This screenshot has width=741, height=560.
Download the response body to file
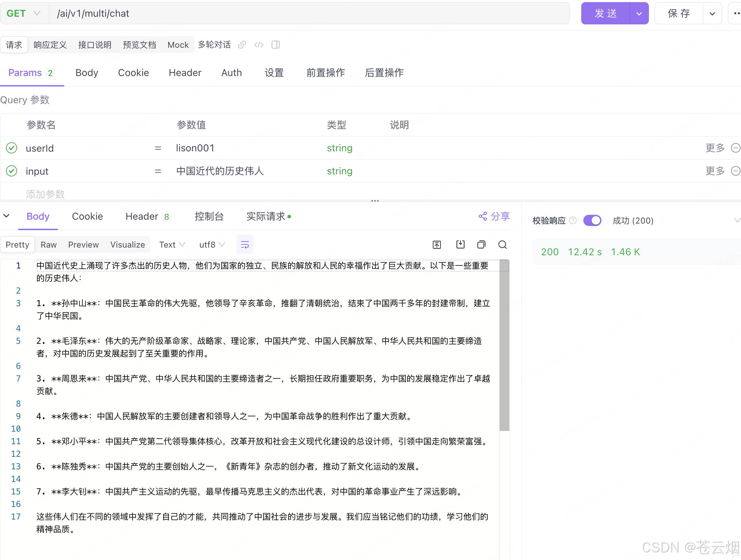pyautogui.click(x=461, y=245)
